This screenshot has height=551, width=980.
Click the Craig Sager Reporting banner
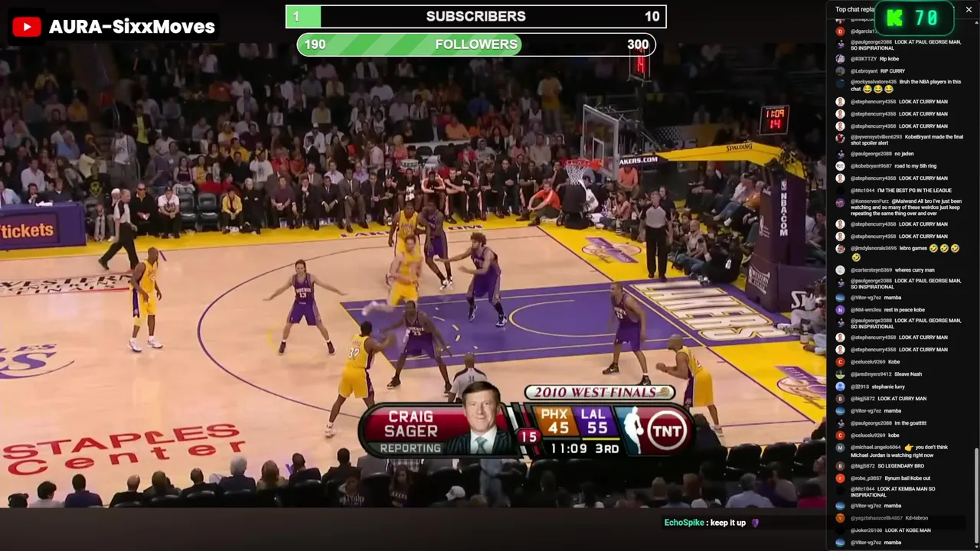pos(438,430)
